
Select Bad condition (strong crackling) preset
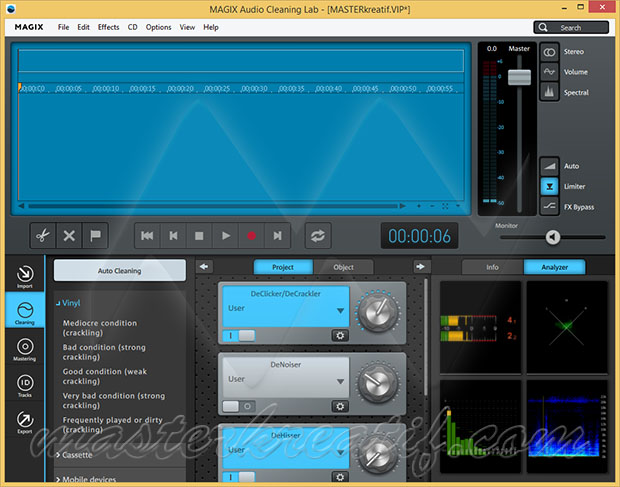click(x=104, y=352)
